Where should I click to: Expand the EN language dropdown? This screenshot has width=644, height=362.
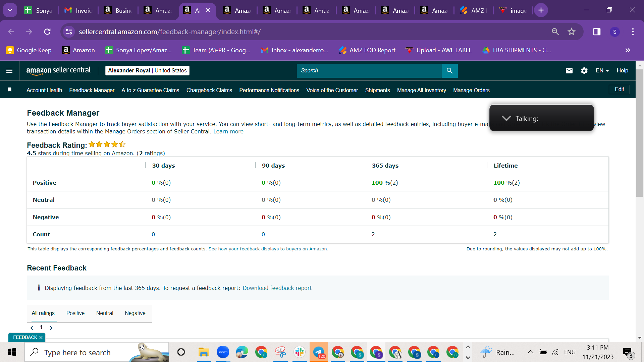(602, 71)
